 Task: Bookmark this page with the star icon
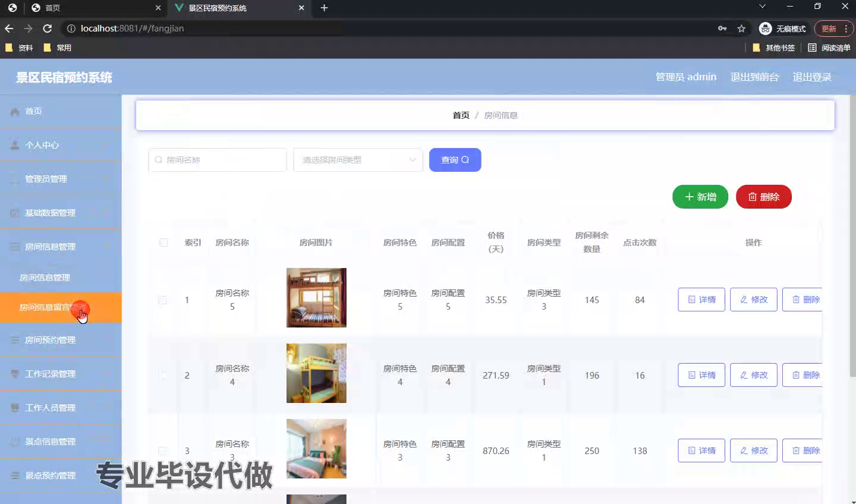click(x=741, y=29)
